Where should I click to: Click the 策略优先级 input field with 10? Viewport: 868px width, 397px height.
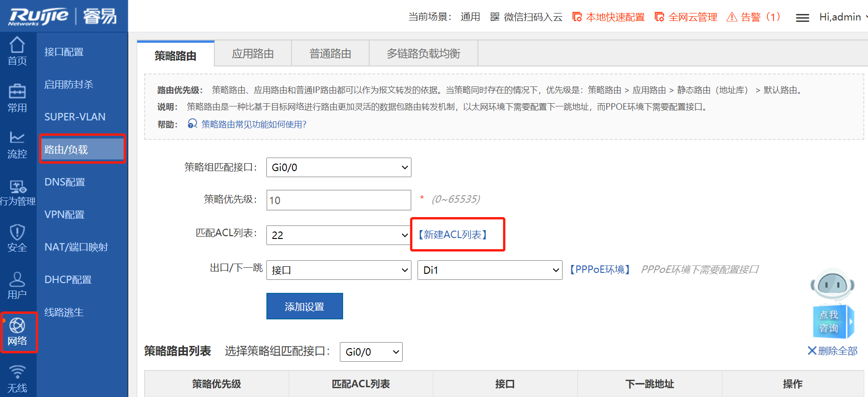pos(338,200)
